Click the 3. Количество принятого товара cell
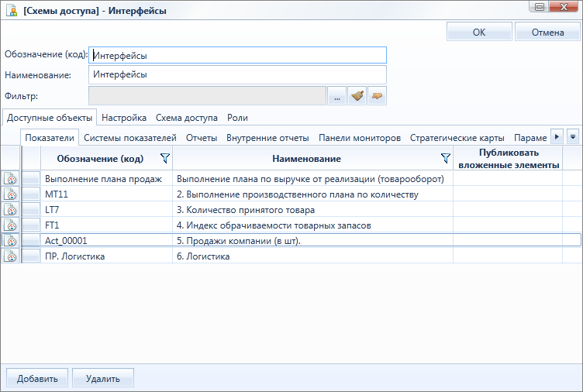This screenshot has width=583, height=392. coord(312,210)
